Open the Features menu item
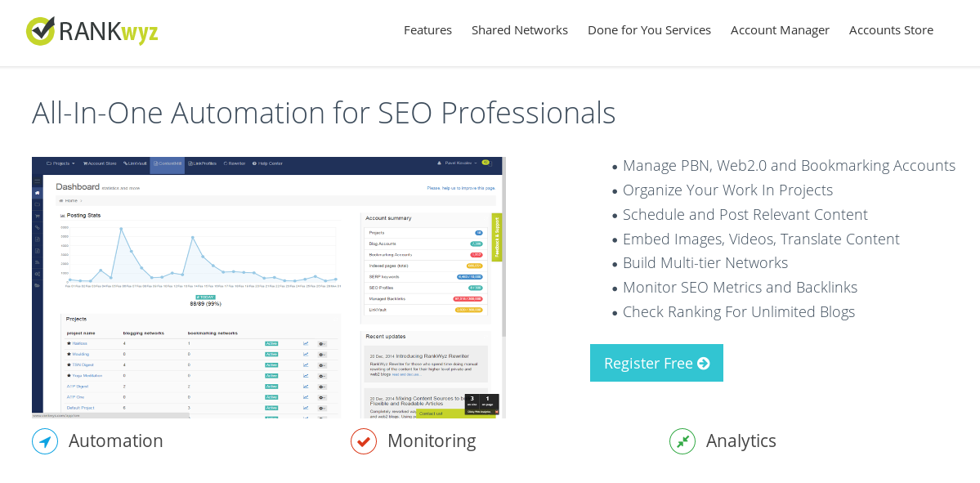This screenshot has height=483, width=980. pyautogui.click(x=427, y=30)
